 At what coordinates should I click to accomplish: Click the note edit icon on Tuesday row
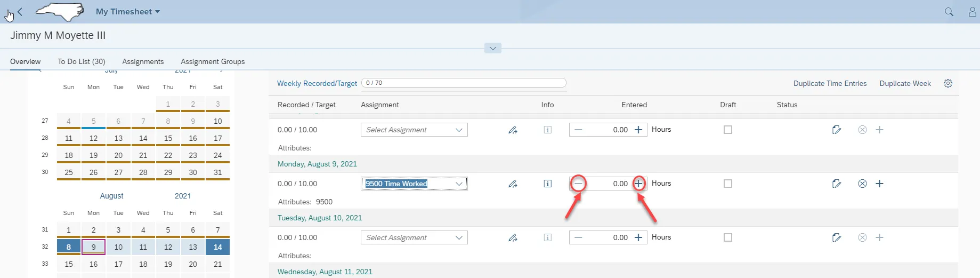[x=836, y=237]
